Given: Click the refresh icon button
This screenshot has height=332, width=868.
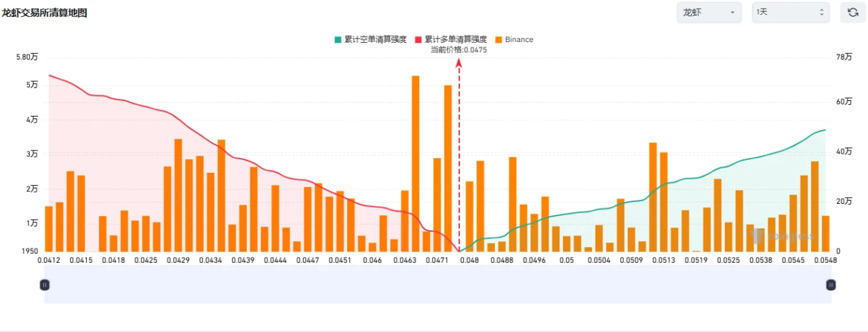Looking at the screenshot, I should pos(853,12).
